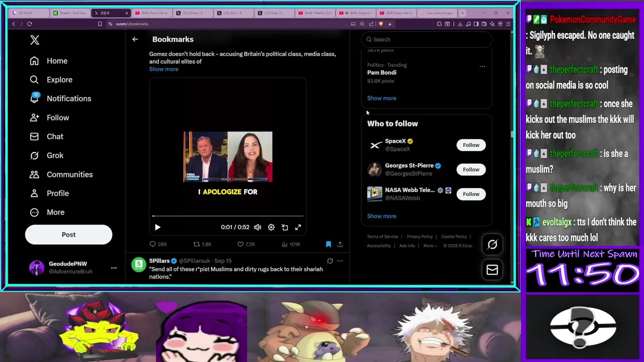The width and height of the screenshot is (644, 362).
Task: Click the video progress bar
Action: [228, 216]
